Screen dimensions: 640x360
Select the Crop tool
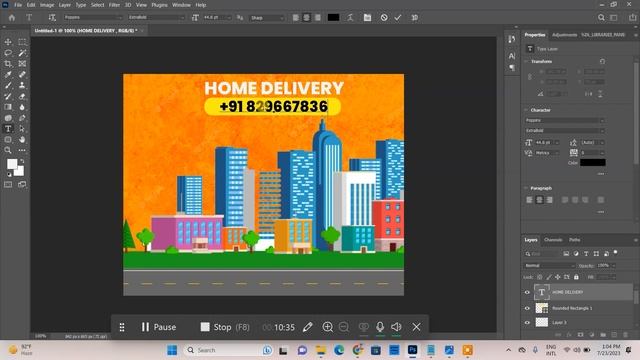pyautogui.click(x=8, y=64)
